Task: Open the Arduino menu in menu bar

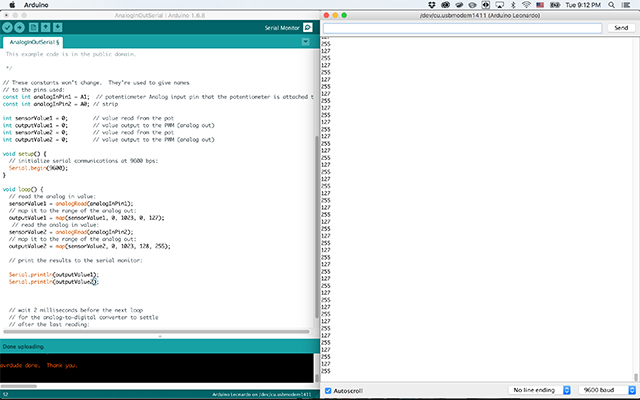Action: coord(36,5)
